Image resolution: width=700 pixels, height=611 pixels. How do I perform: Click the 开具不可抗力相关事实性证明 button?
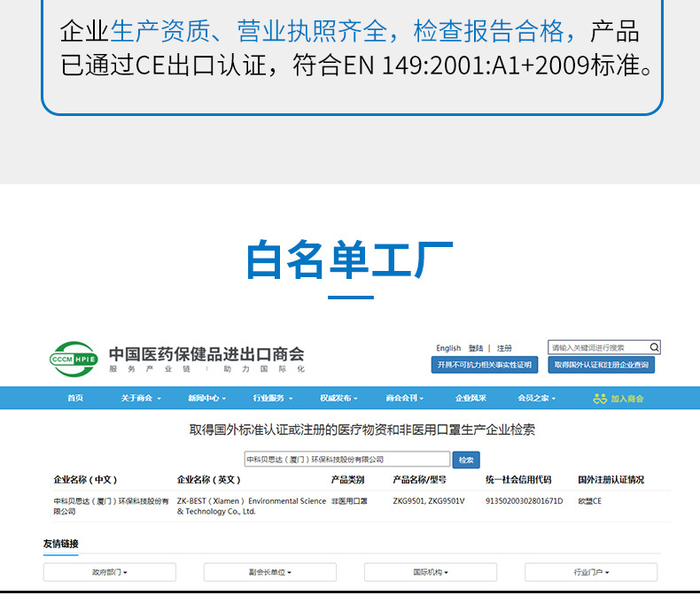pos(485,365)
